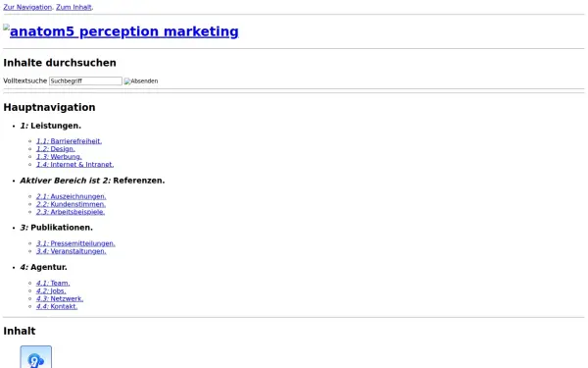Go to 4.4 Kontakt page
This screenshot has height=368, width=588.
tap(57, 307)
